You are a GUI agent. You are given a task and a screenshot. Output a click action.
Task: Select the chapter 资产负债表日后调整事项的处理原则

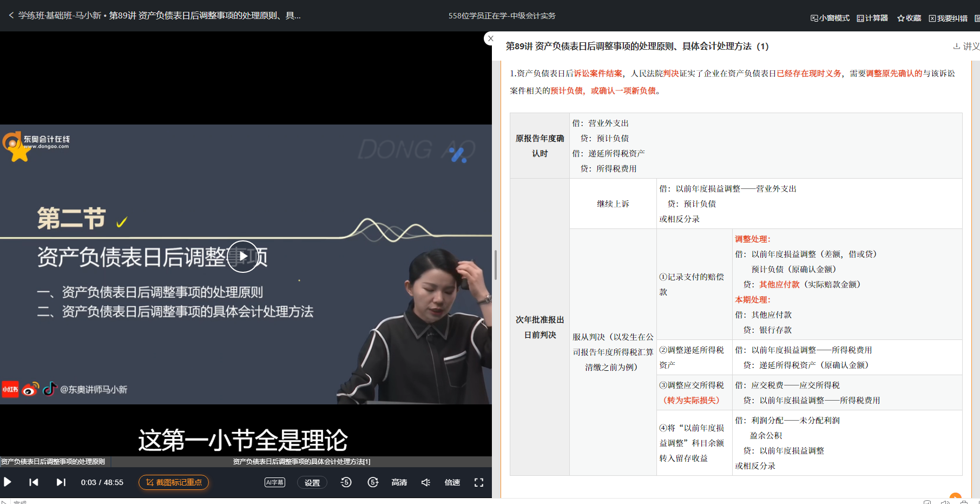tap(54, 462)
